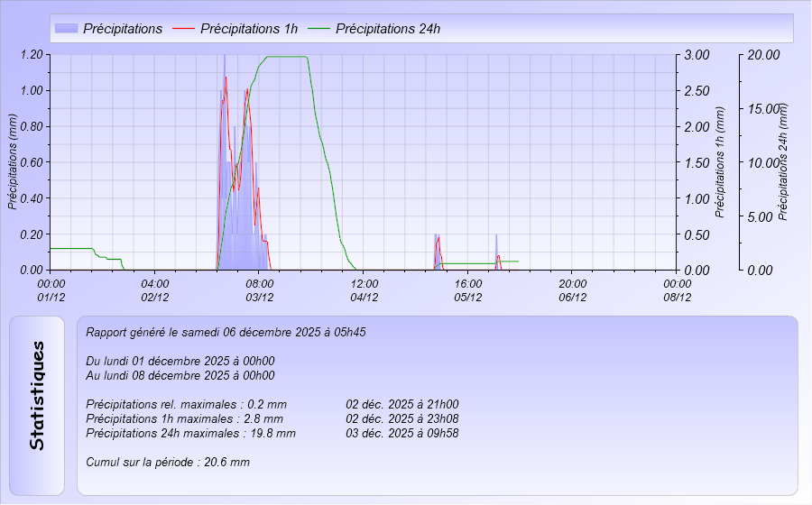Click the 3.00 tick on 1h axis
This screenshot has width=812, height=505.
[x=697, y=55]
